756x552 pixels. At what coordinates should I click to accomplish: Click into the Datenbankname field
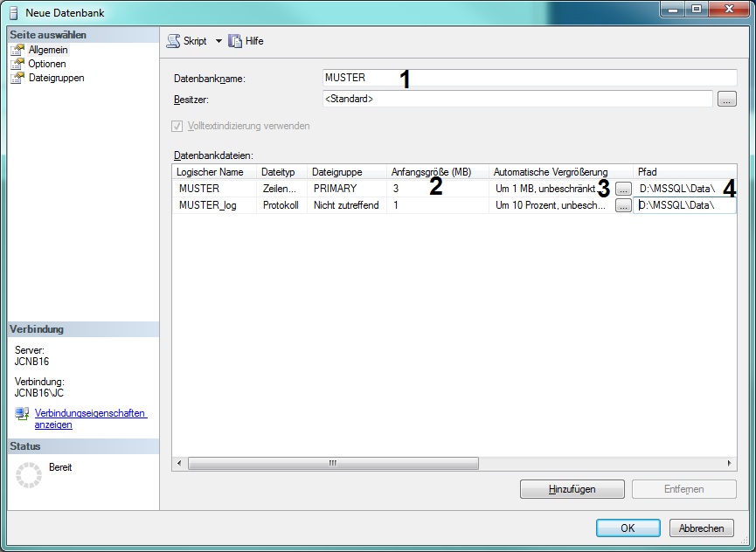click(x=530, y=78)
